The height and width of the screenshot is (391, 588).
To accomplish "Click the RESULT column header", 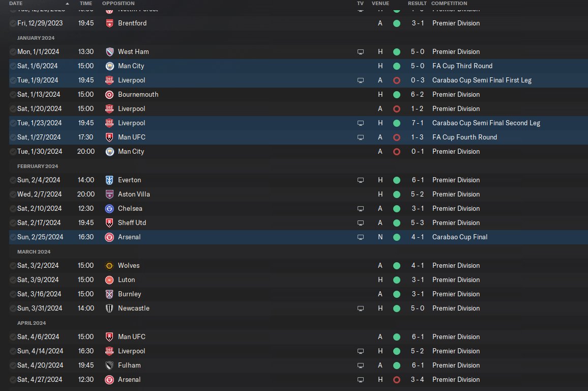I will click(x=417, y=4).
